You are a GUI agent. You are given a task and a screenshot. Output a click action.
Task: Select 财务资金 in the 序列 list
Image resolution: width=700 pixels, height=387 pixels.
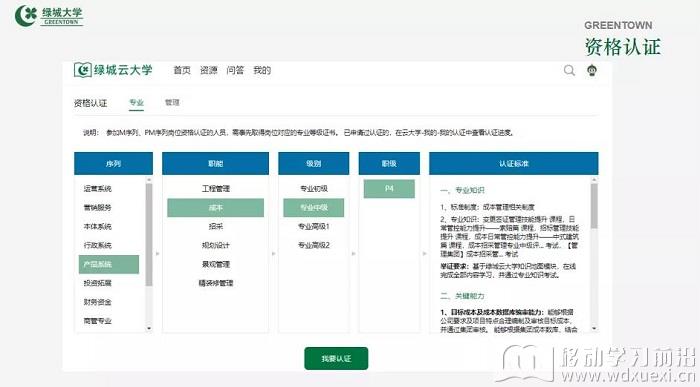(x=97, y=302)
